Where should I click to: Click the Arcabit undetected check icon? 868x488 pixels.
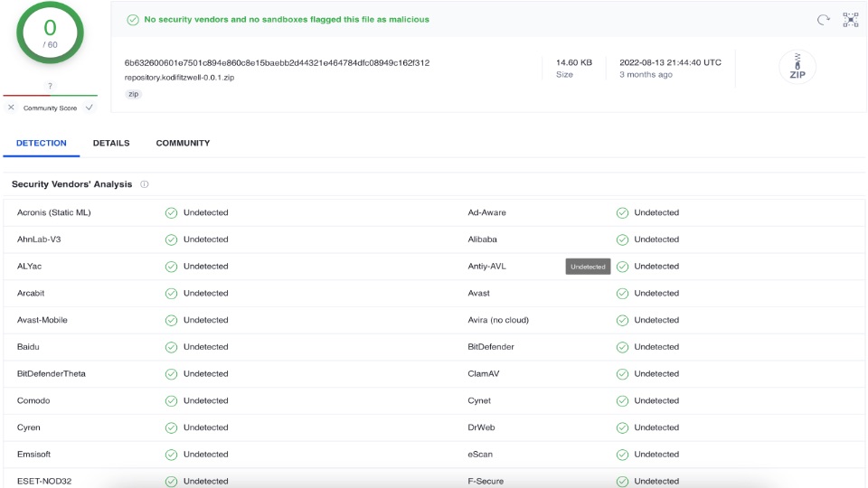pos(171,293)
